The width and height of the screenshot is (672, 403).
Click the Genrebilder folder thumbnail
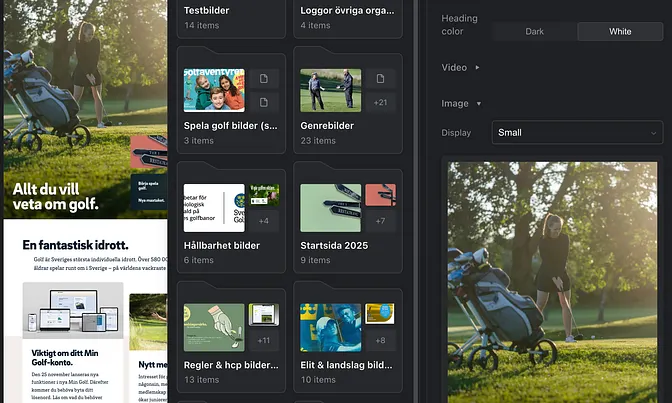[330, 90]
